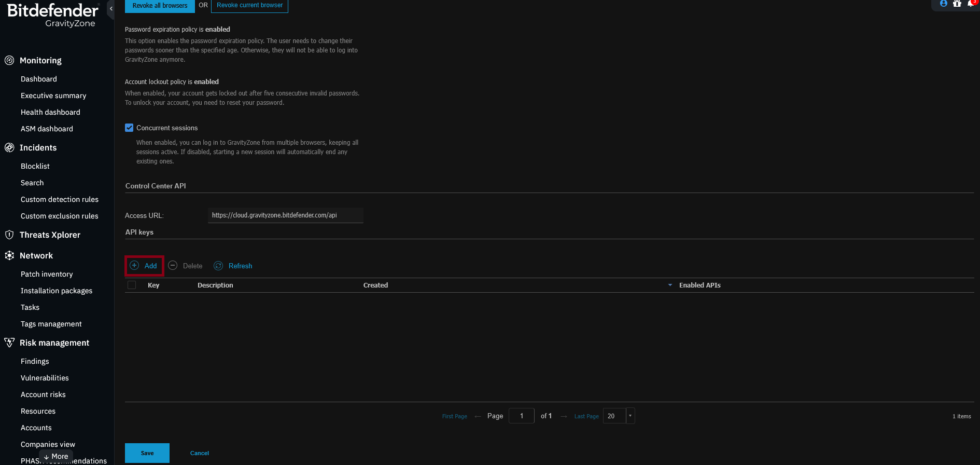The image size is (980, 465).
Task: Sort by the Key column header
Action: coord(153,285)
